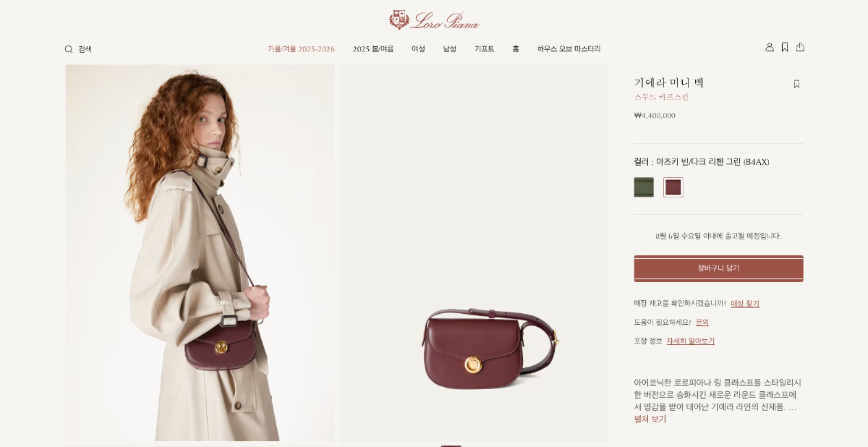Open the 남성 menu
The image size is (868, 447).
tap(450, 49)
